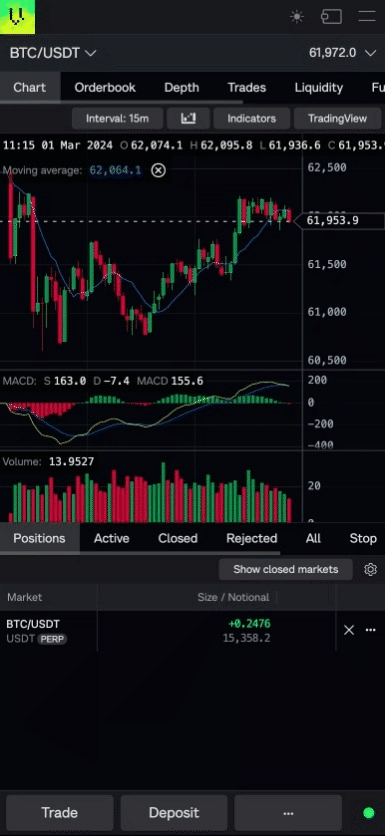The image size is (385, 836).
Task: Open the Indicators button
Action: 252,118
